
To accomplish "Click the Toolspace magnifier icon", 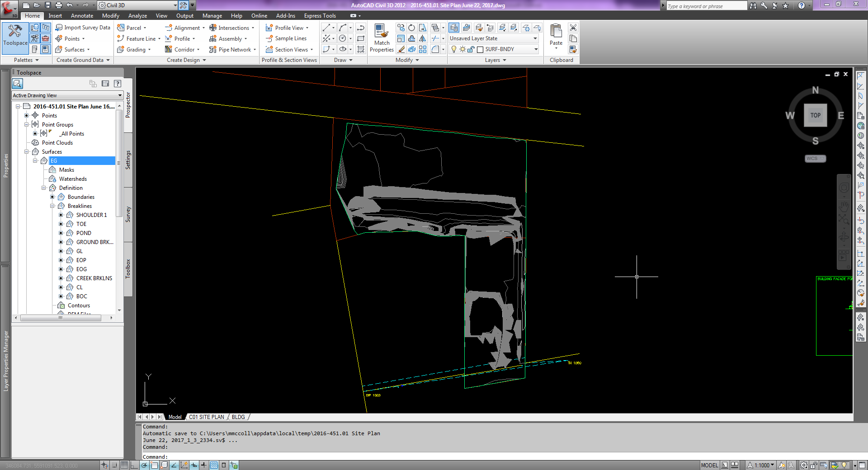I will click(17, 84).
